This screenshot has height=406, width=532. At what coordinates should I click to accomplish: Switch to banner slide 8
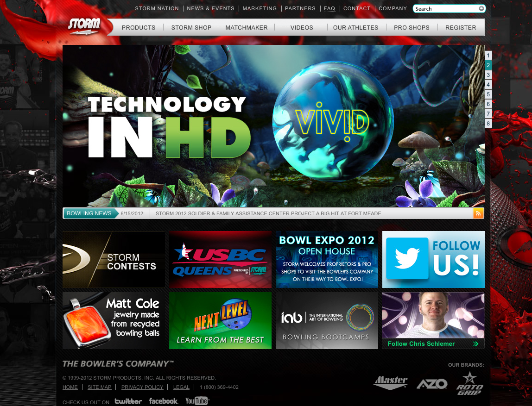coord(488,123)
